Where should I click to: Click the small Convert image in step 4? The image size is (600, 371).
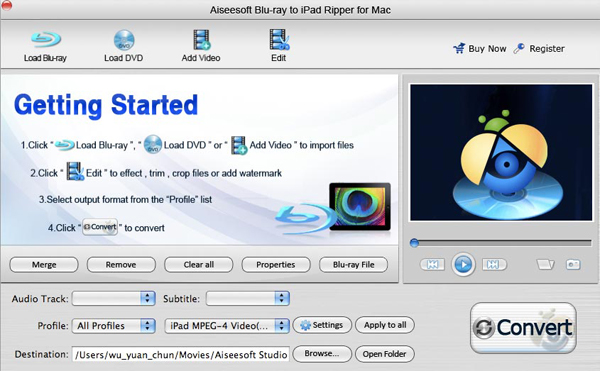100,227
